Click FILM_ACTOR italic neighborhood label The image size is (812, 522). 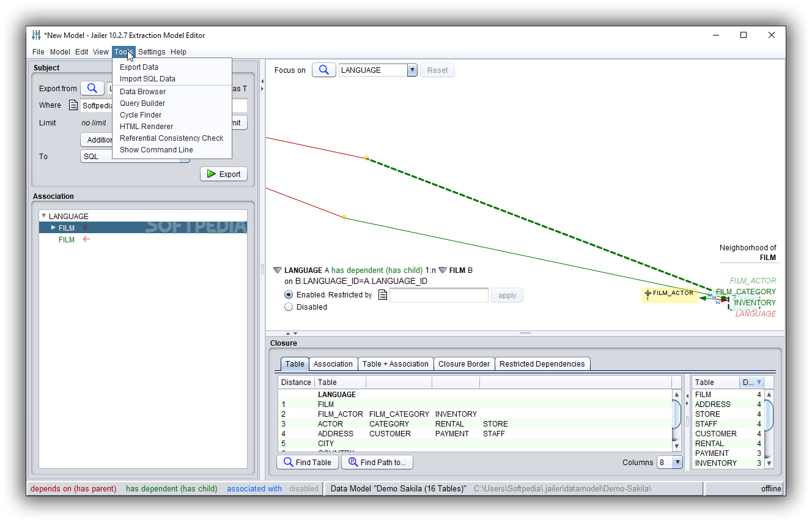click(753, 281)
